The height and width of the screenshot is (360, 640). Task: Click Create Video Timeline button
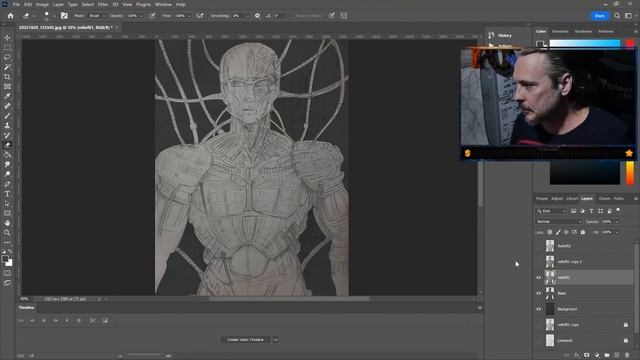245,340
